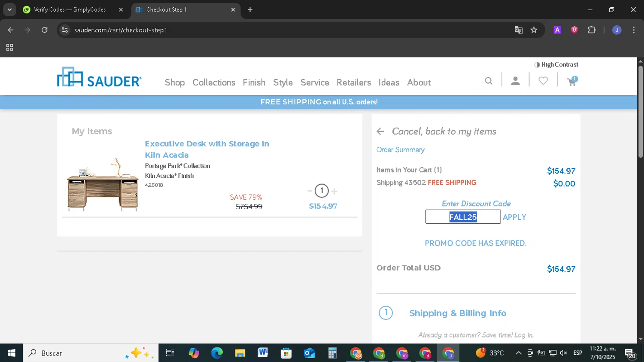Open the Ideas menu
The width and height of the screenshot is (644, 362).
389,82
